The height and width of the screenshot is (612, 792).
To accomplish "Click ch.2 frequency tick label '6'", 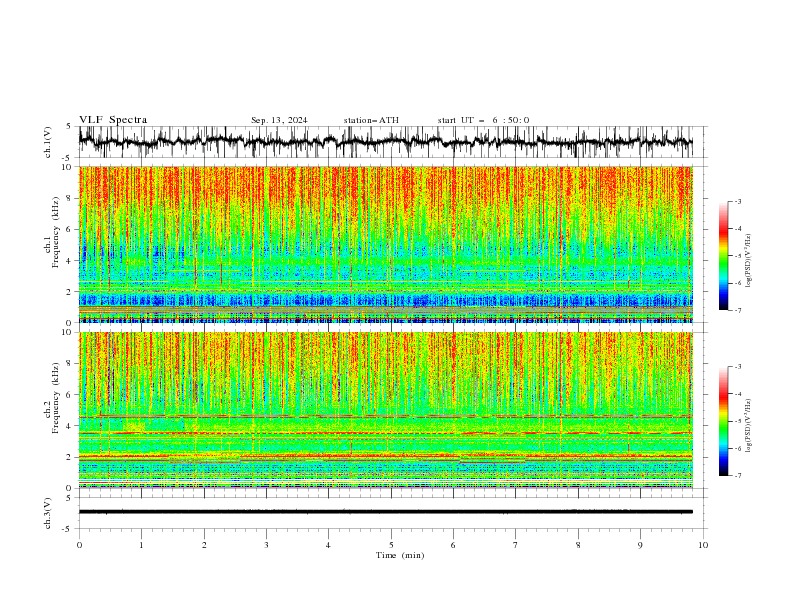I will tap(69, 395).
